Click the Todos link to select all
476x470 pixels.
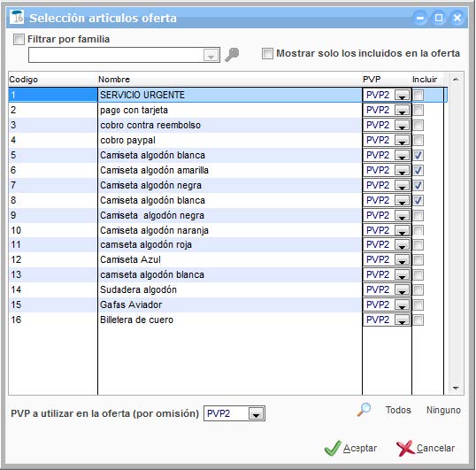pos(398,410)
